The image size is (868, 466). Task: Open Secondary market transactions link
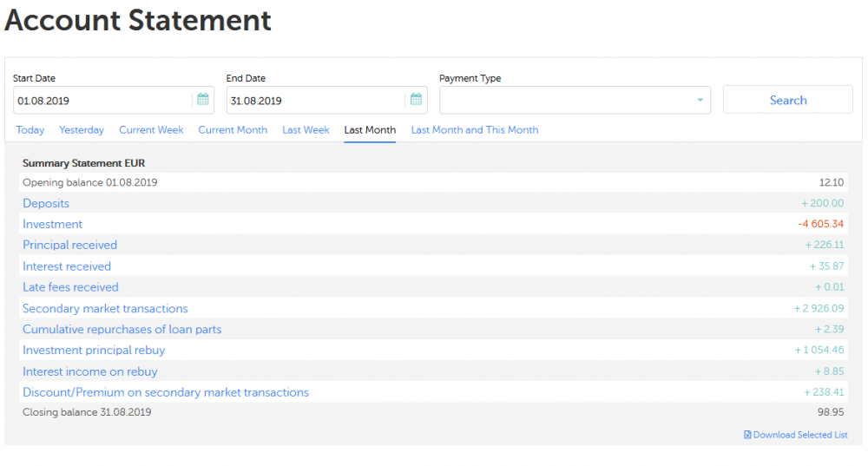click(105, 308)
